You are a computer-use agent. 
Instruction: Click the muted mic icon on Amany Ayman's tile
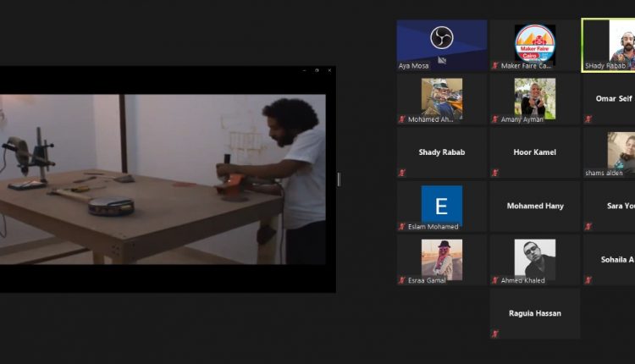[495, 119]
